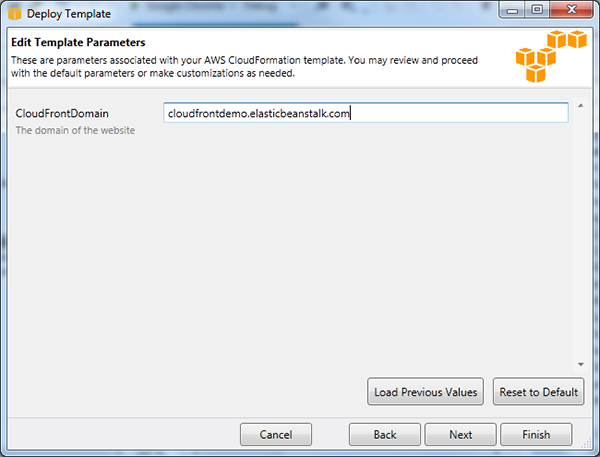Minimize the Deploy Template window
Viewport: 600px width, 457px height.
(x=512, y=10)
